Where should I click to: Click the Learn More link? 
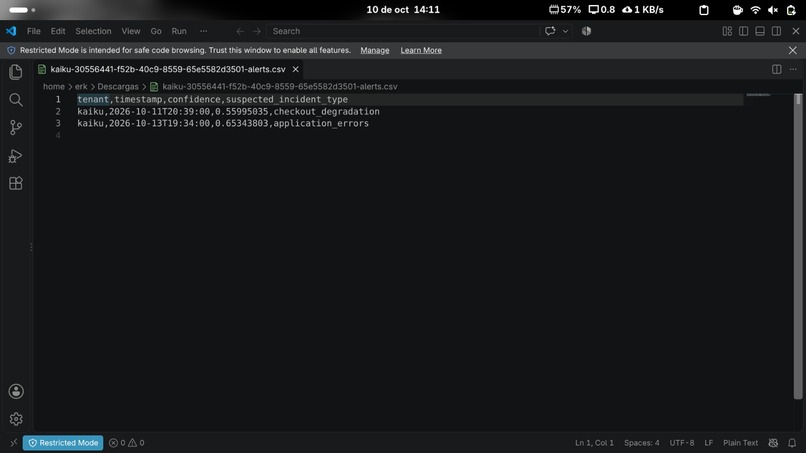(421, 50)
